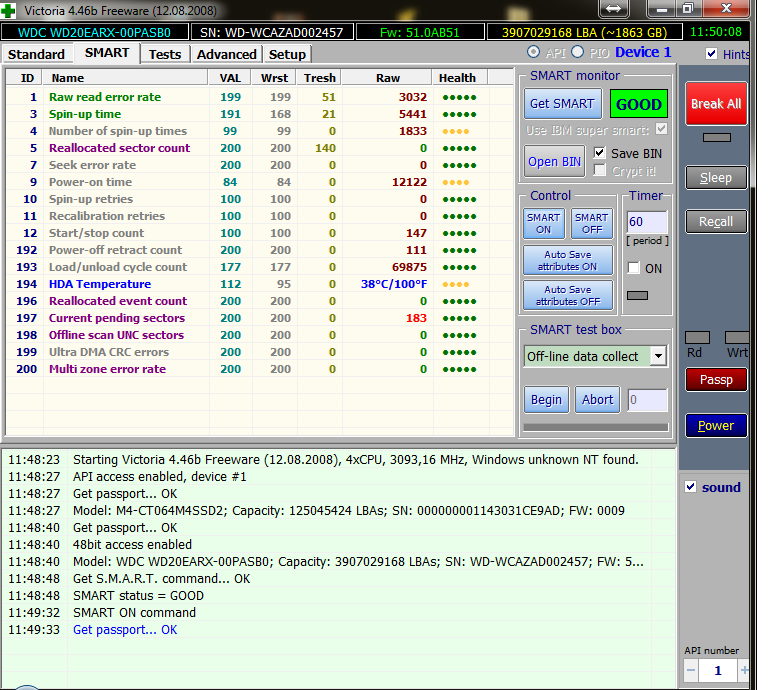
Task: Click the red Passp button
Action: [716, 380]
